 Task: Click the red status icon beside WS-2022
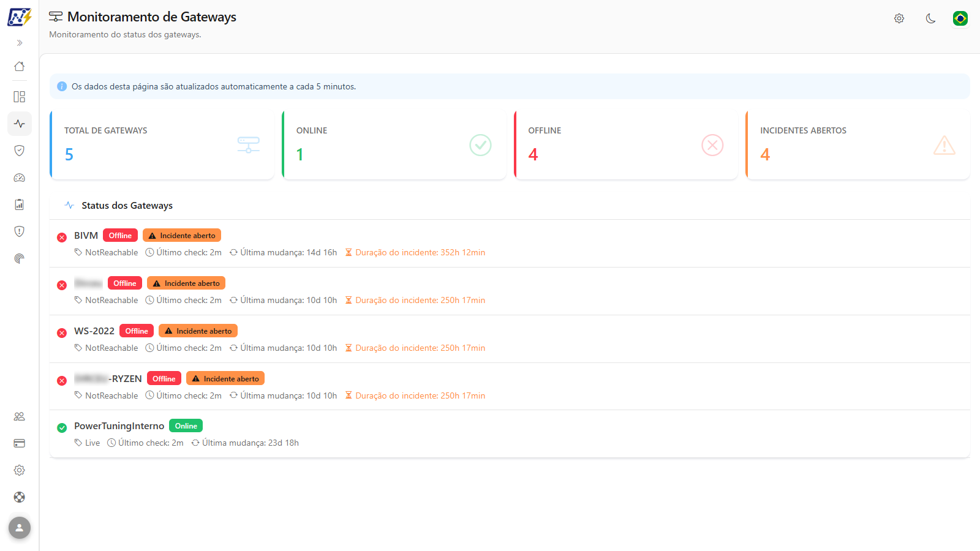click(62, 333)
